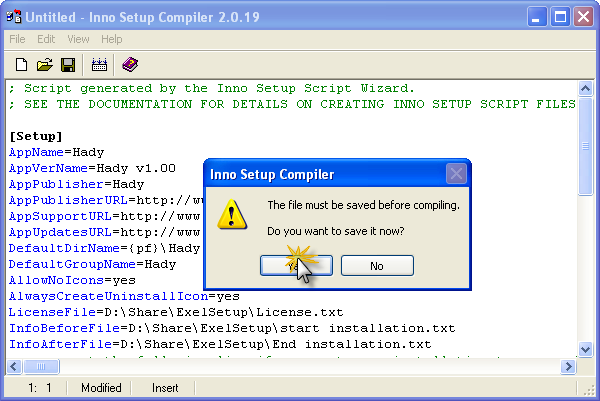Maximize the main compiler window
The width and height of the screenshot is (600, 401).
[x=560, y=17]
